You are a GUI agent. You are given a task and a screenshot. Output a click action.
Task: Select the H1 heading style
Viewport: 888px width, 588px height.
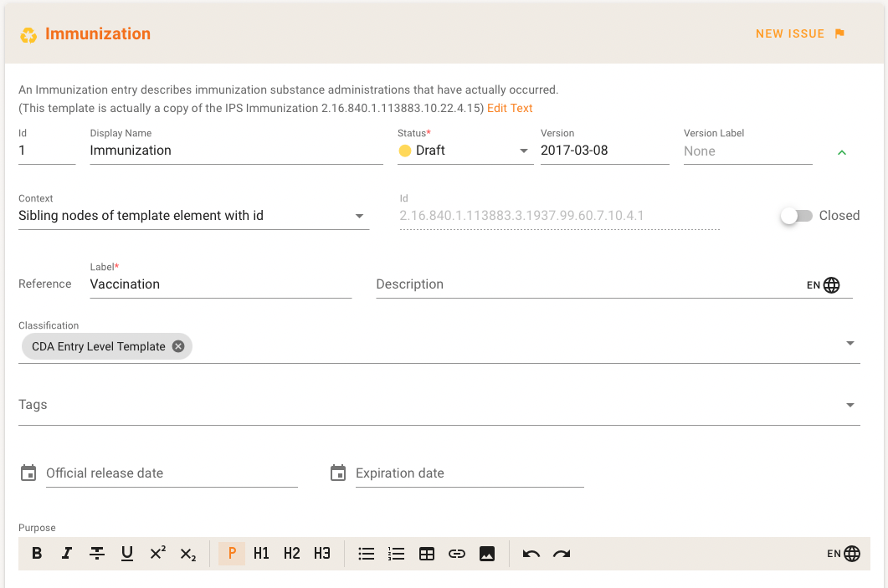[x=262, y=554]
